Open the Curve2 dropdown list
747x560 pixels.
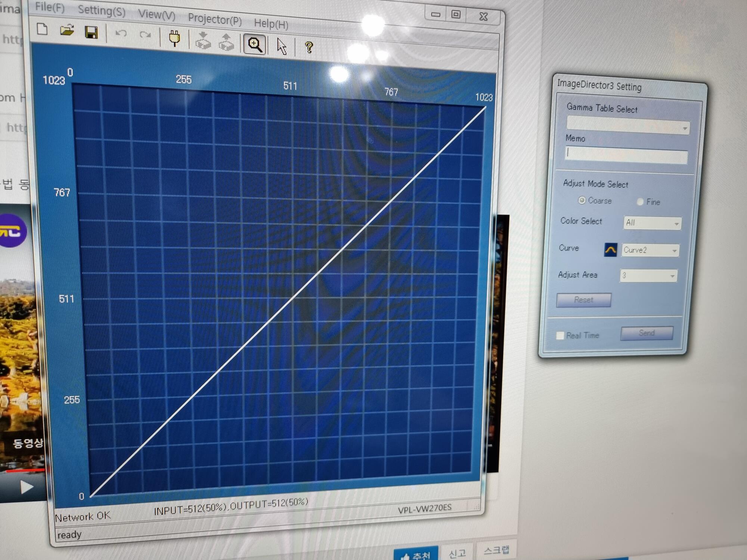point(674,251)
